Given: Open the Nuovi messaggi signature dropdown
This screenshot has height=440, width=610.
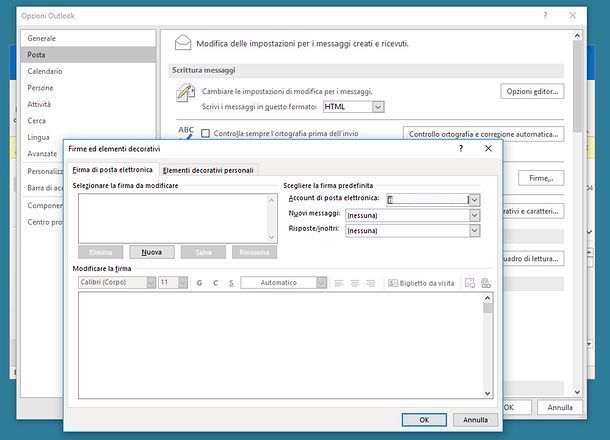Looking at the screenshot, I should click(474, 215).
